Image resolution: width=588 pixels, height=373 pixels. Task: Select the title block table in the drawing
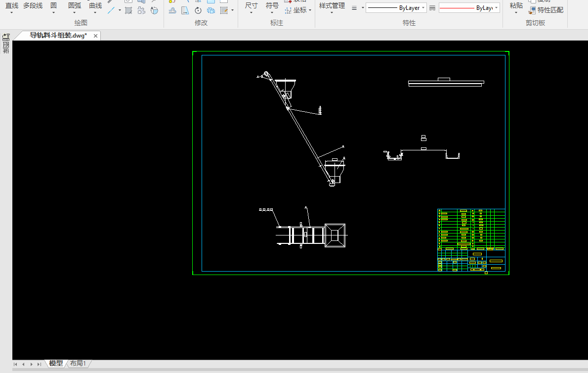471,240
